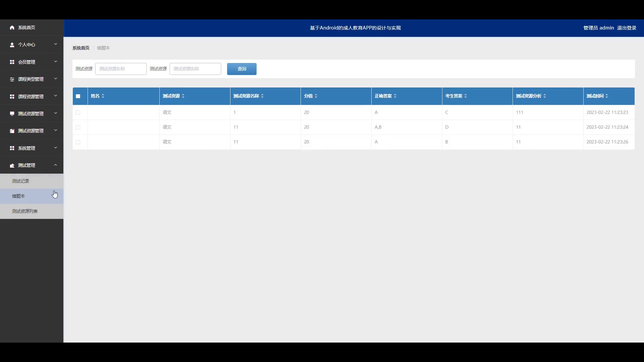Click the sliders icon for 课程类型管理

(x=12, y=79)
